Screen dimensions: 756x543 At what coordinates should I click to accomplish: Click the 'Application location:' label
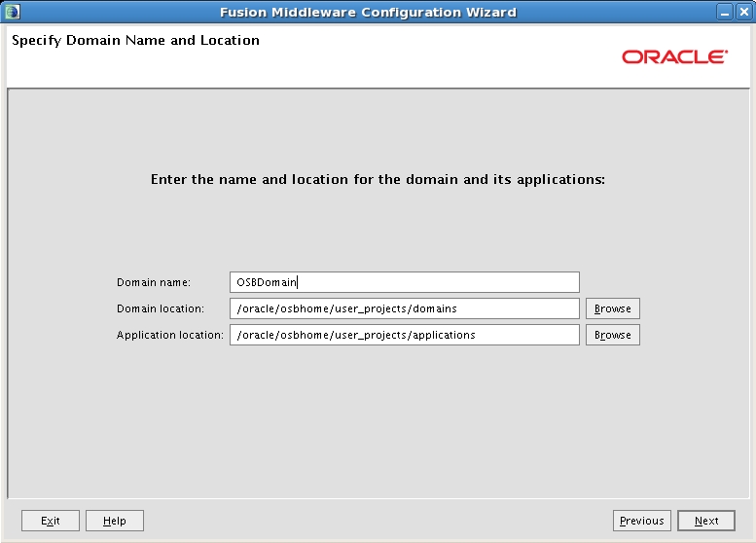(169, 335)
